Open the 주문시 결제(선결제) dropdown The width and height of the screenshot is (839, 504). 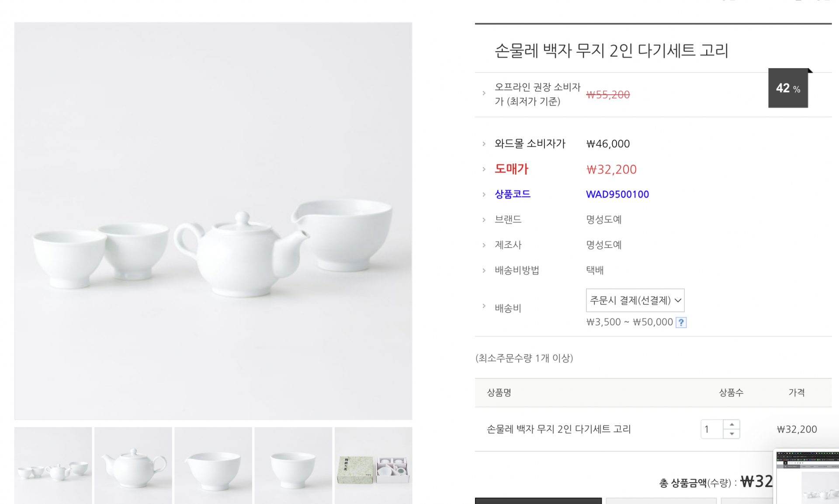635,300
